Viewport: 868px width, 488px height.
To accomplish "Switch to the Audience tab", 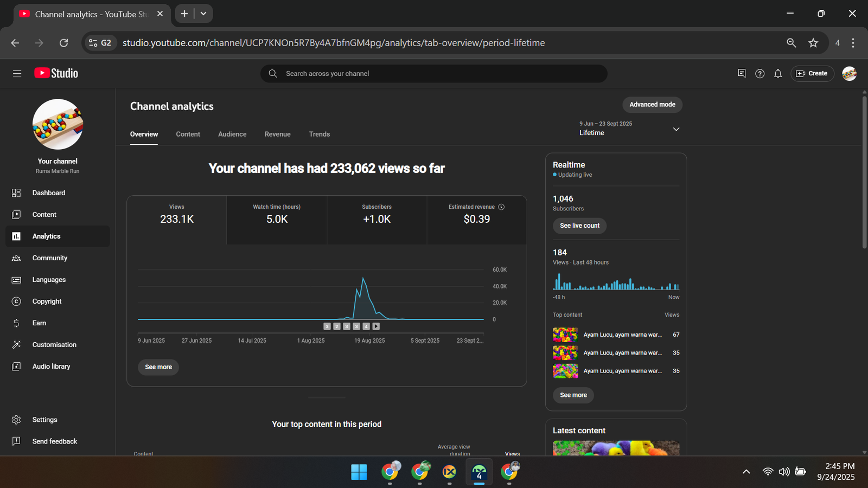I will (x=232, y=134).
